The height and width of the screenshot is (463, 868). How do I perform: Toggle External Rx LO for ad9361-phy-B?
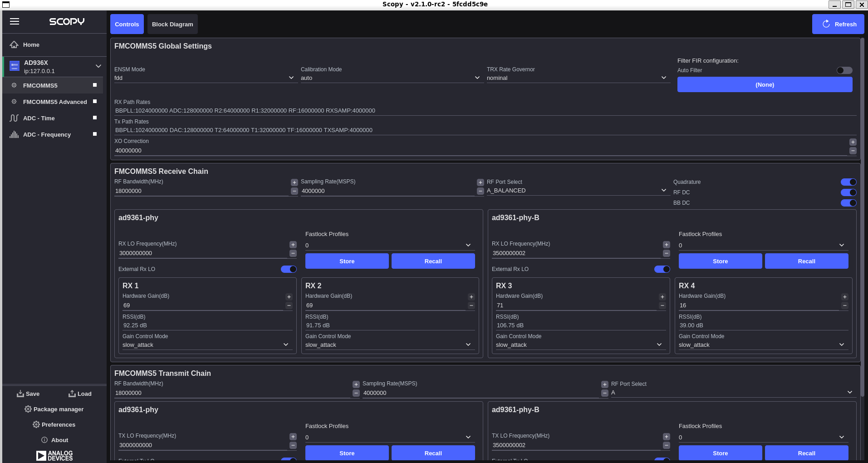click(662, 269)
